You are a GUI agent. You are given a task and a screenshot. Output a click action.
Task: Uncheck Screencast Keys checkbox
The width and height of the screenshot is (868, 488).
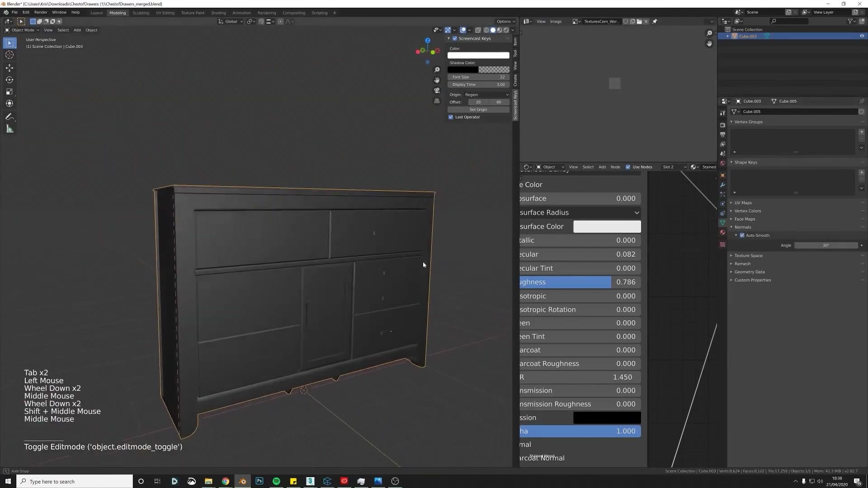tap(455, 38)
